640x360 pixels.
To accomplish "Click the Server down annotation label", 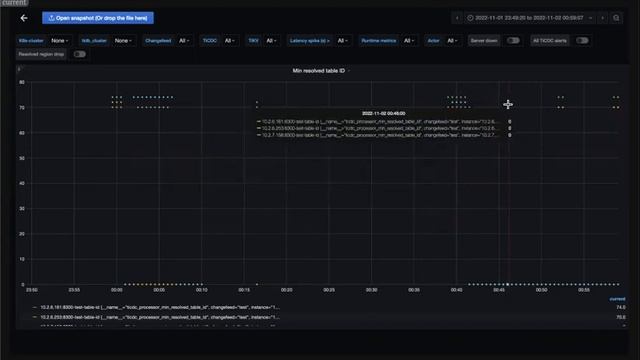I will [484, 41].
